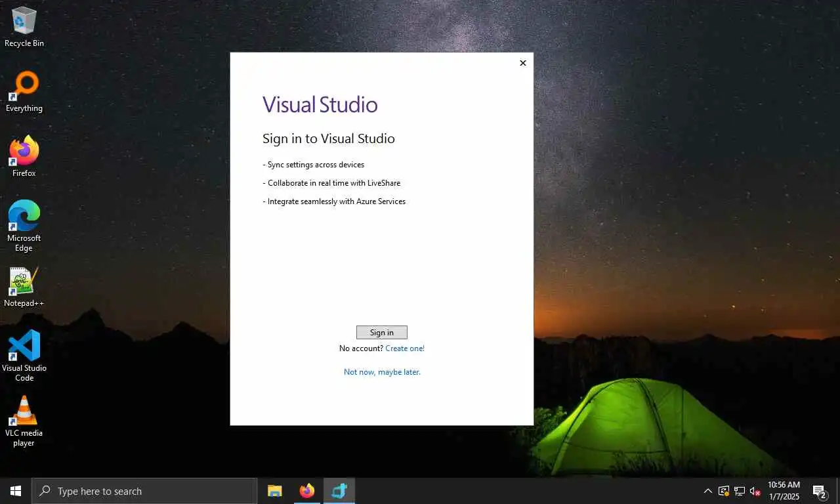Open File Explorer from the taskbar
This screenshot has height=504, width=840.
[x=275, y=491]
